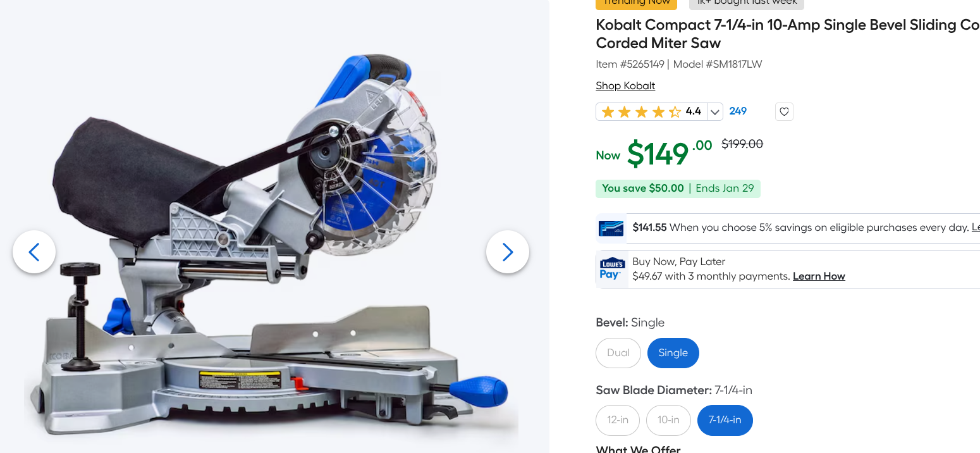Screen dimensions: 980x453
Task: Save item with the heart icon
Action: click(x=784, y=112)
